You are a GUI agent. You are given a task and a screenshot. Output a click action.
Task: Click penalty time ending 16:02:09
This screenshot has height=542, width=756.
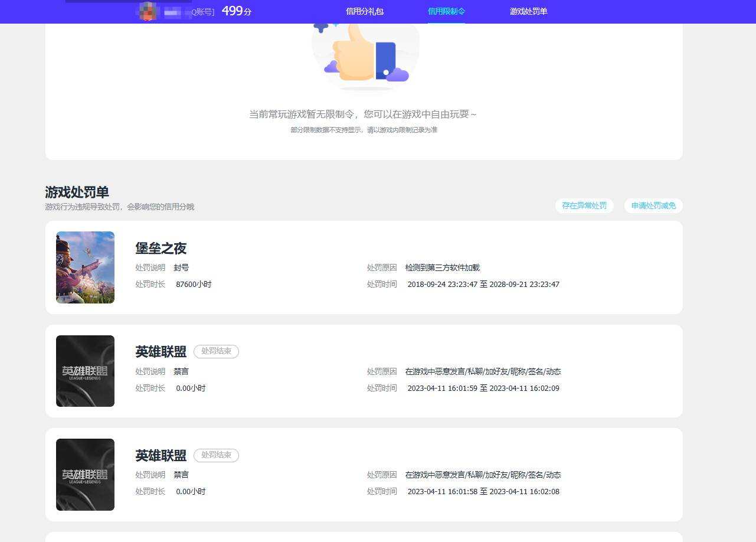pyautogui.click(x=483, y=388)
